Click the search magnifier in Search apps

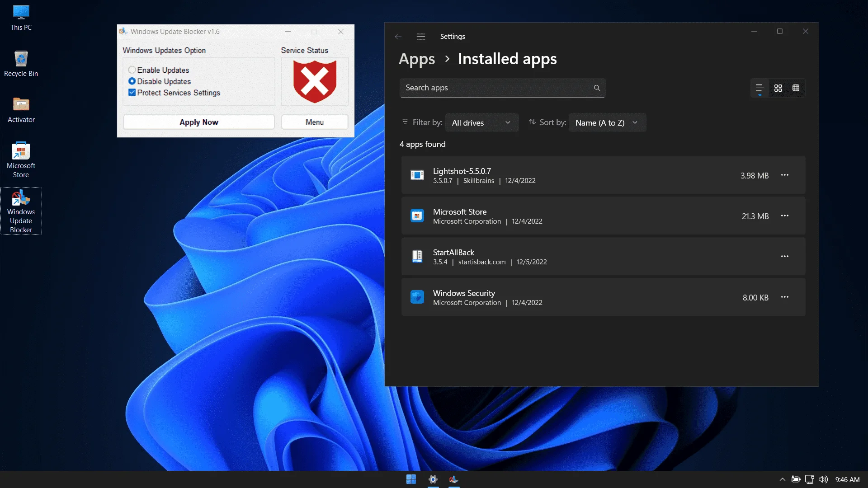point(597,88)
